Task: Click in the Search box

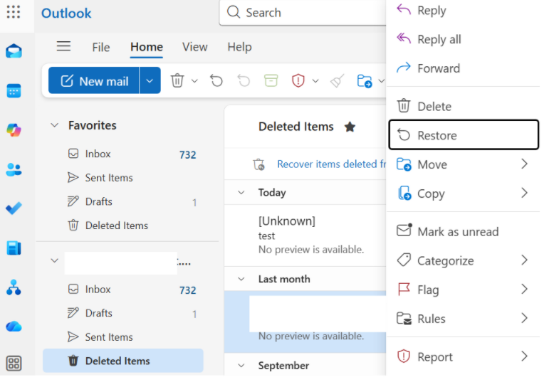Action: 303,13
